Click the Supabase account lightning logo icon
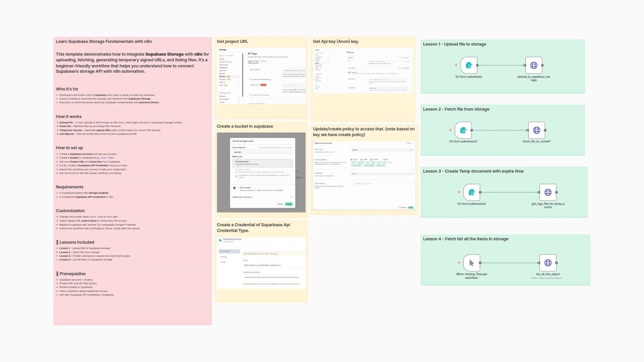This screenshot has height=362, width=644. click(x=220, y=240)
